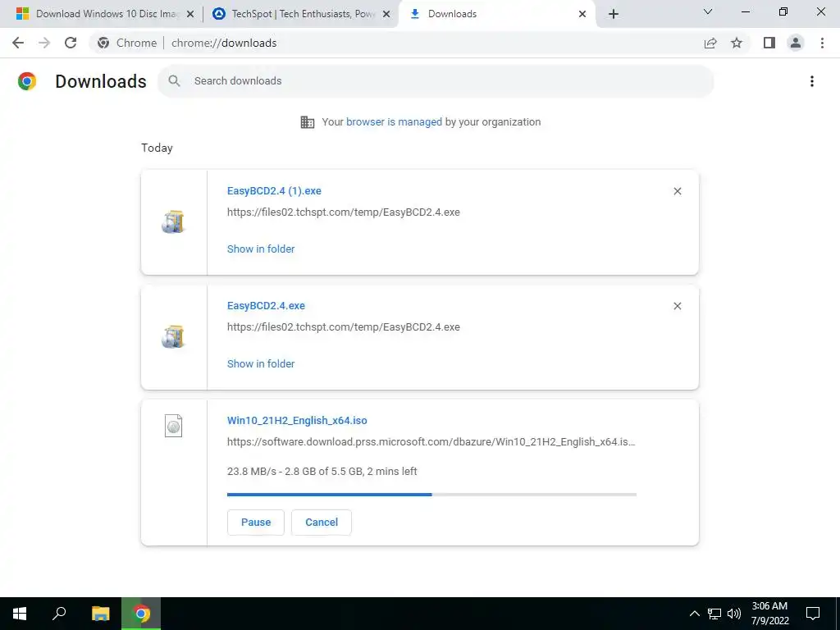Click the Win10_21H2_English_x64.iso file name
Viewport: 840px width, 630px height.
coord(297,421)
